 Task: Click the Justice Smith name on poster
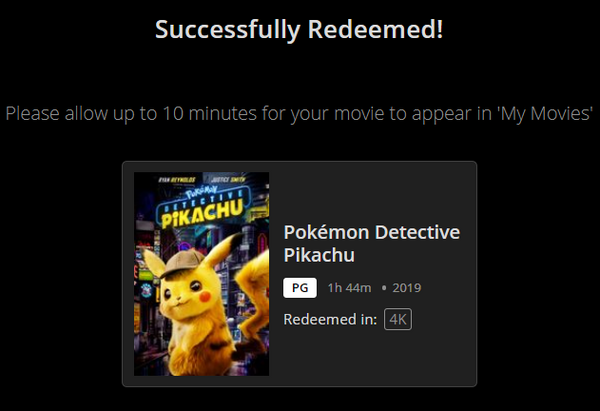click(x=228, y=179)
